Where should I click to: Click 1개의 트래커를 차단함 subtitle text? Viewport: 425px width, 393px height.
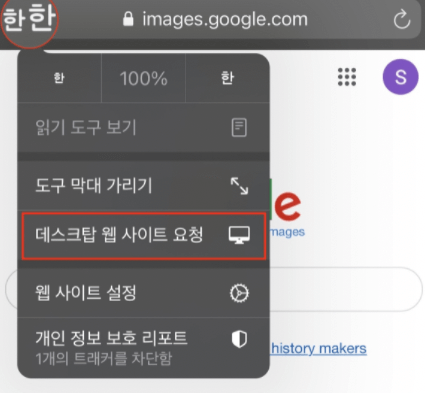pyautogui.click(x=104, y=359)
